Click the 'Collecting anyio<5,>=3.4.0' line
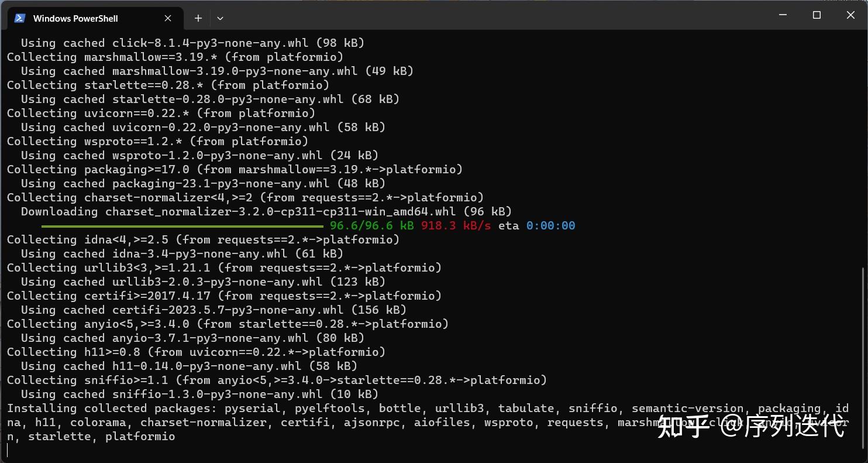This screenshot has height=463, width=868. click(x=228, y=324)
